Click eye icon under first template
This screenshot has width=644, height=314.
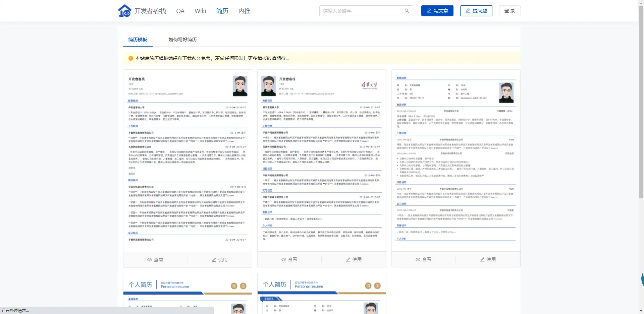(x=150, y=260)
